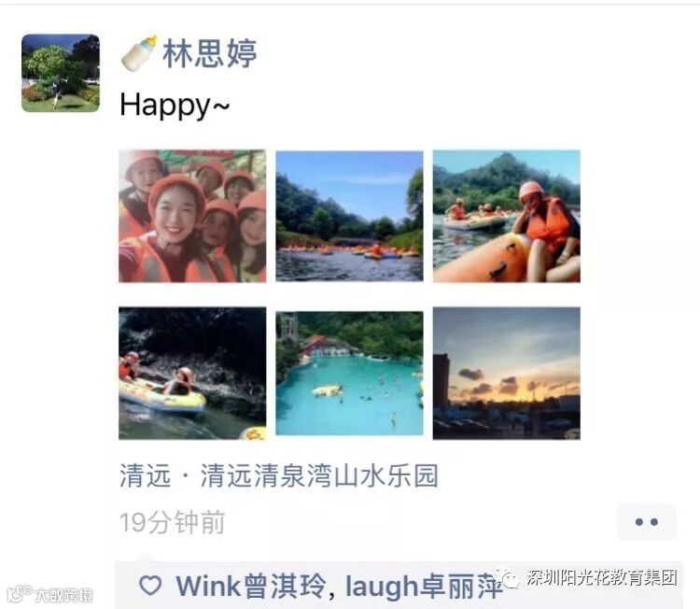
Task: Tap the baby bottle emoji beside the name
Action: pyautogui.click(x=139, y=53)
